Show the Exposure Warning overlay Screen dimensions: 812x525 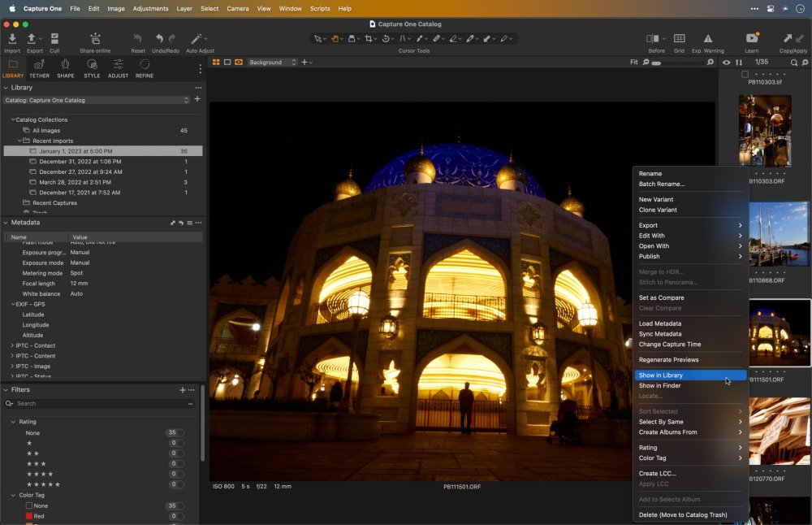pos(707,39)
